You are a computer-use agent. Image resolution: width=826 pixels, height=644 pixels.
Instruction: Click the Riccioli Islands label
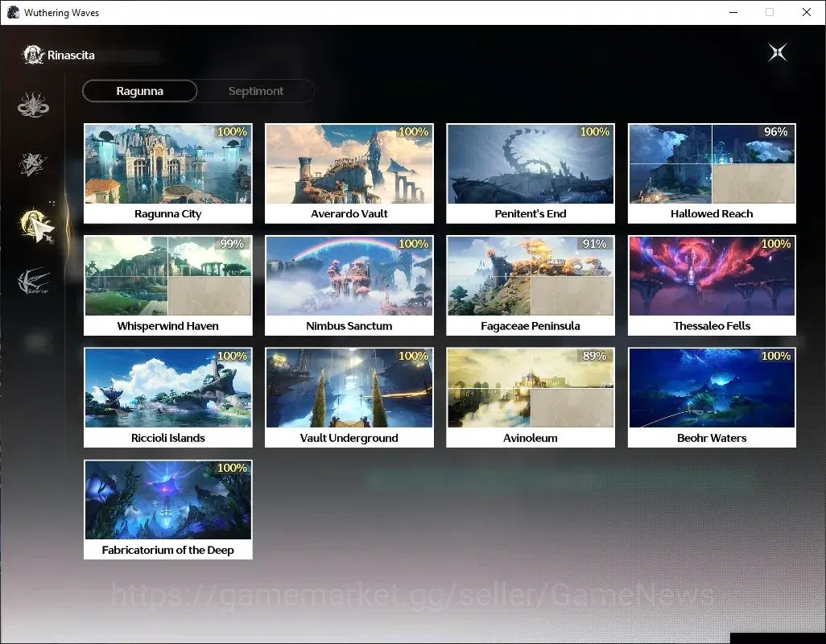168,438
